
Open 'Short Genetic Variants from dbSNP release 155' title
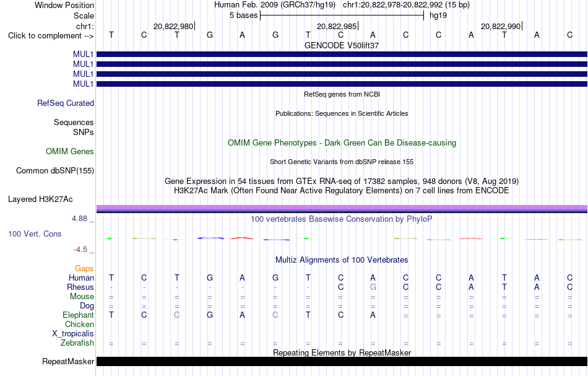342,162
